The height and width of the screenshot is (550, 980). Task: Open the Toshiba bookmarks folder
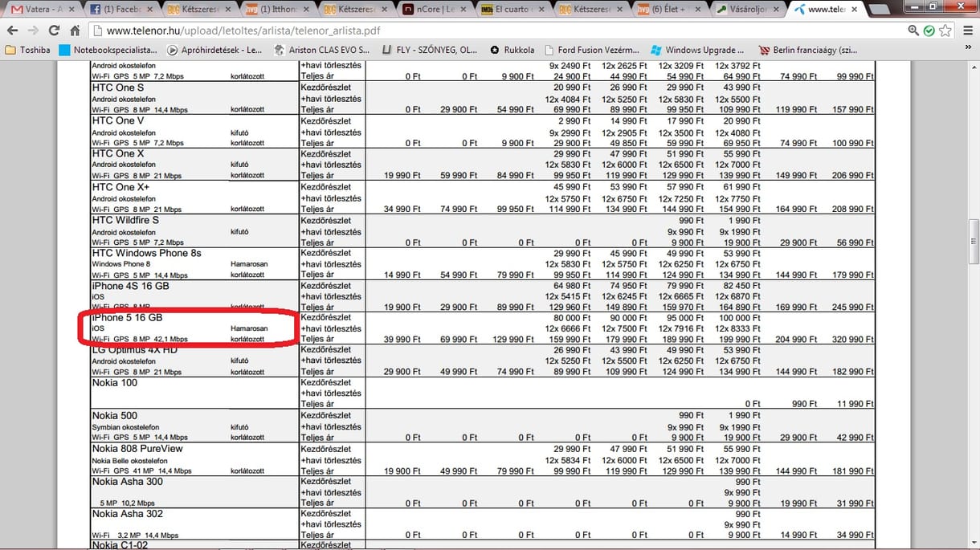(28, 50)
